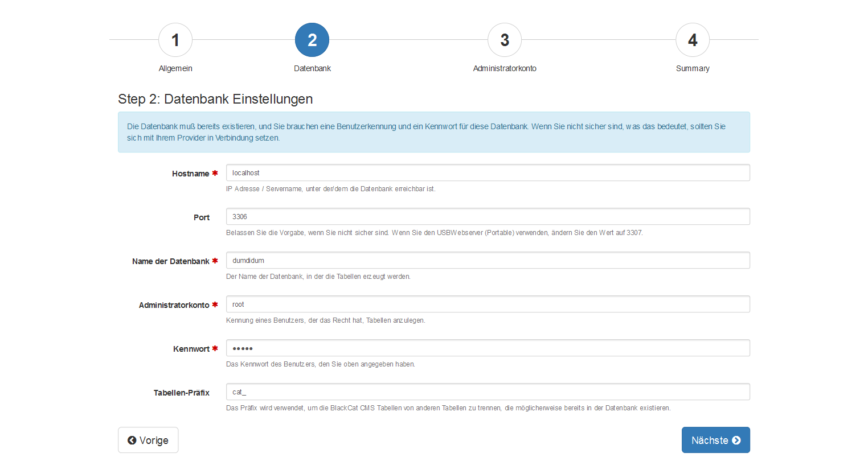Select the Administratorkonto field containing root
This screenshot has height=461, width=868.
(488, 304)
